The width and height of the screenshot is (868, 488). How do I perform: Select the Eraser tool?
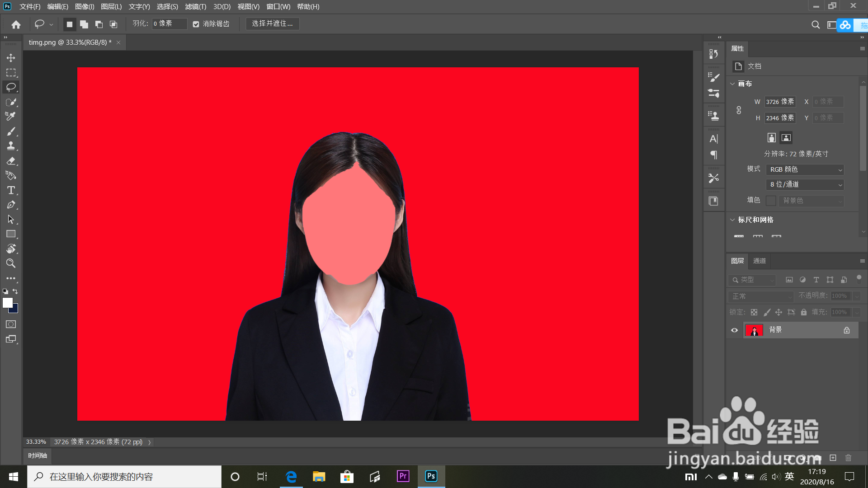pyautogui.click(x=11, y=161)
